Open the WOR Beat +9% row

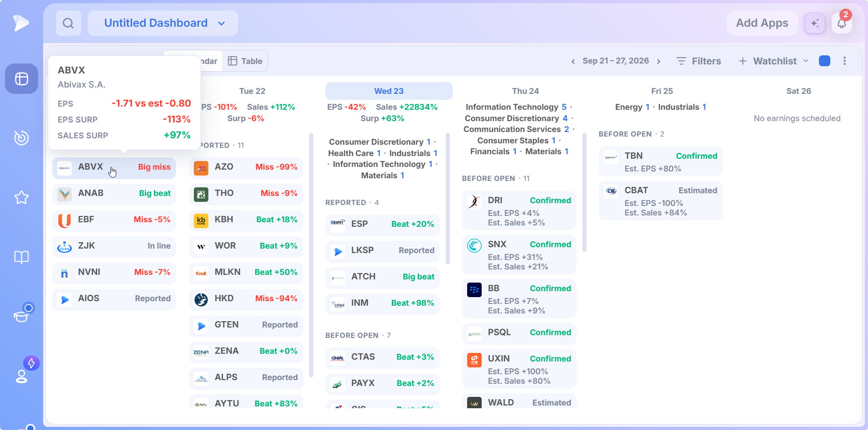tap(246, 247)
